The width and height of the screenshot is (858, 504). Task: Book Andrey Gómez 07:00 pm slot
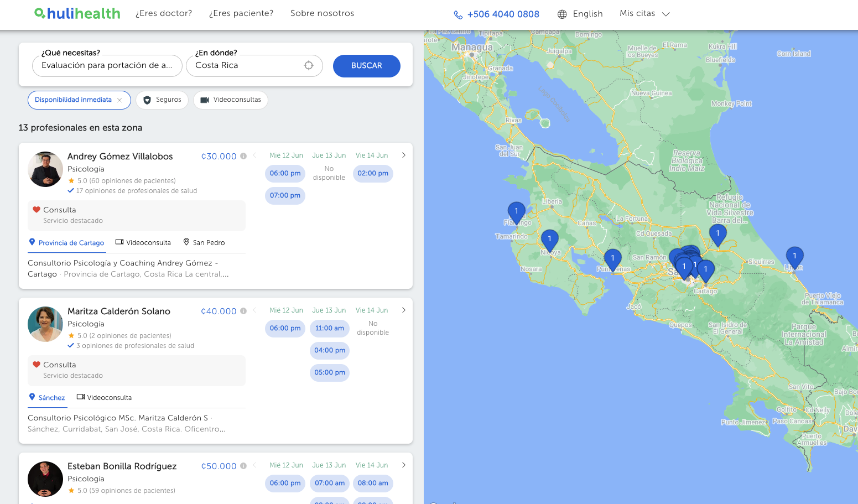point(285,196)
